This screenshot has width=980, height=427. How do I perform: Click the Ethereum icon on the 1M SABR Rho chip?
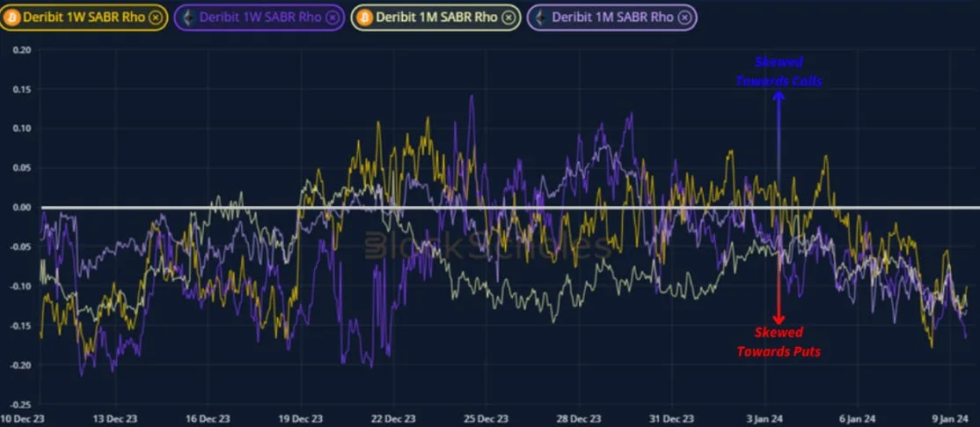(x=541, y=18)
